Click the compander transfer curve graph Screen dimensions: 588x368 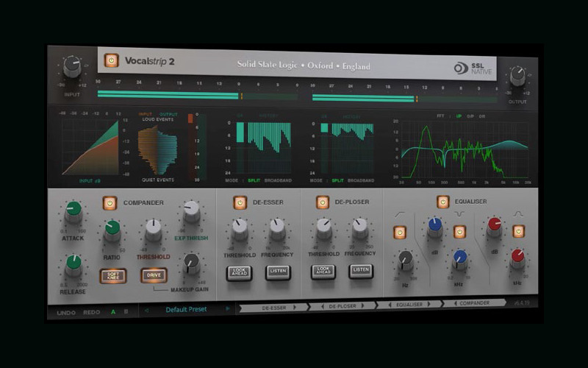coord(90,147)
